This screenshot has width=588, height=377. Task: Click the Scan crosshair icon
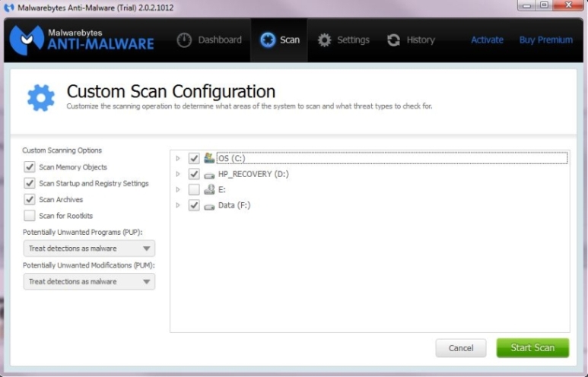[268, 40]
